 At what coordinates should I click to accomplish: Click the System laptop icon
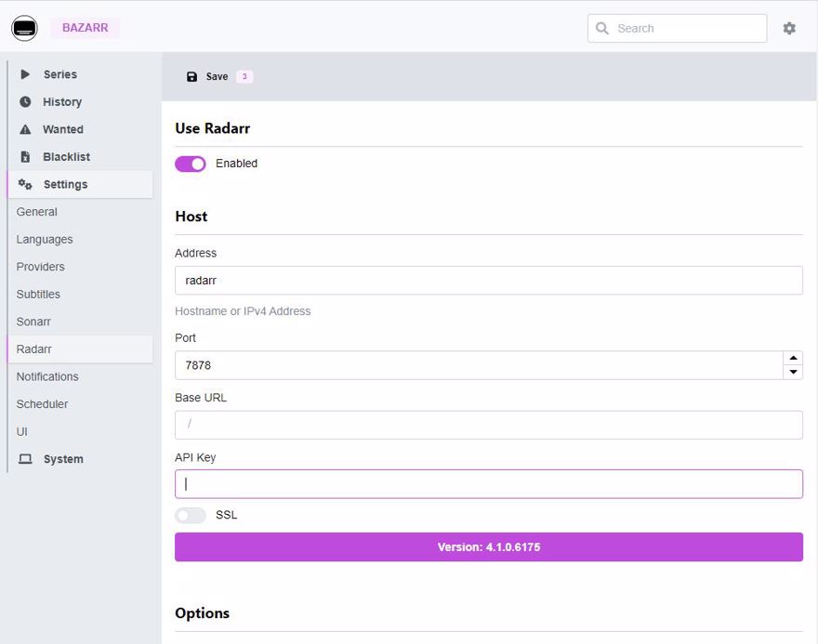25,459
